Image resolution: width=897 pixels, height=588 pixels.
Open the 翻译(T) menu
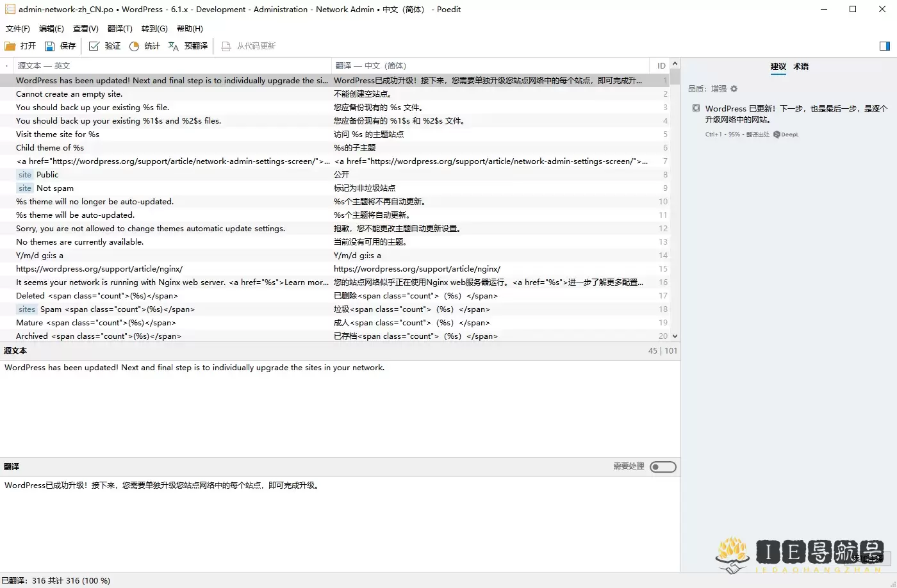(x=120, y=29)
